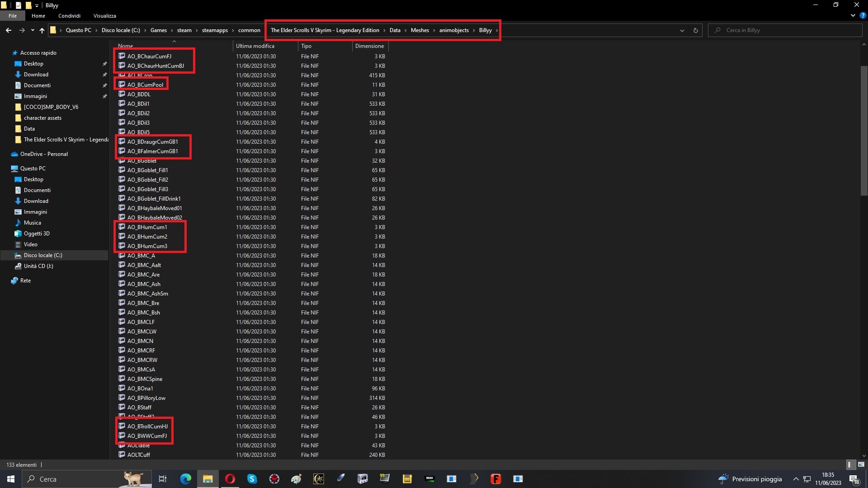
Task: Open the Condividi ribbon tab
Action: point(69,15)
